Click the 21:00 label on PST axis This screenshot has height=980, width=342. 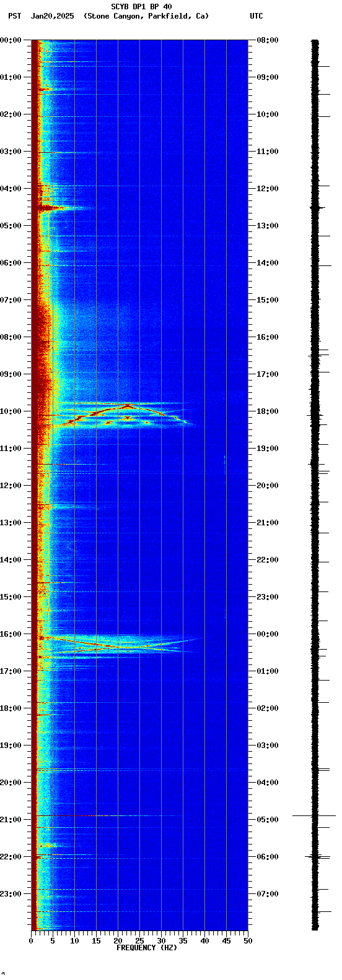point(11,820)
